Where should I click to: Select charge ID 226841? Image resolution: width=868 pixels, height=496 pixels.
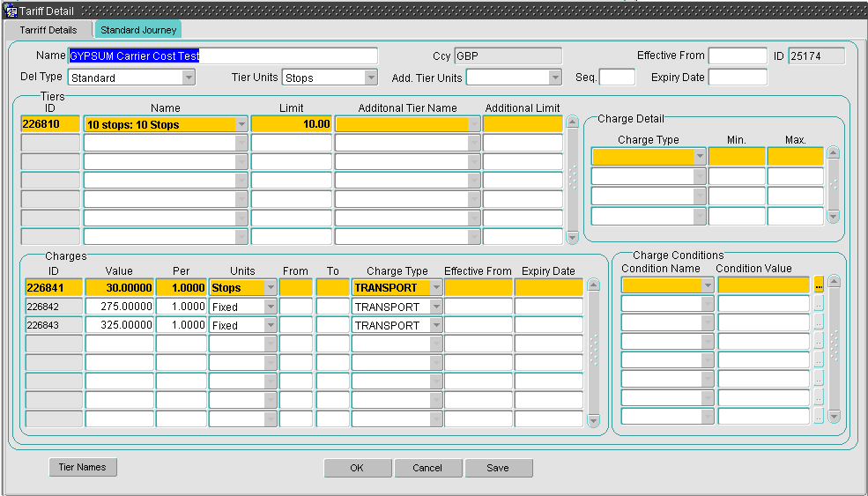[x=54, y=288]
